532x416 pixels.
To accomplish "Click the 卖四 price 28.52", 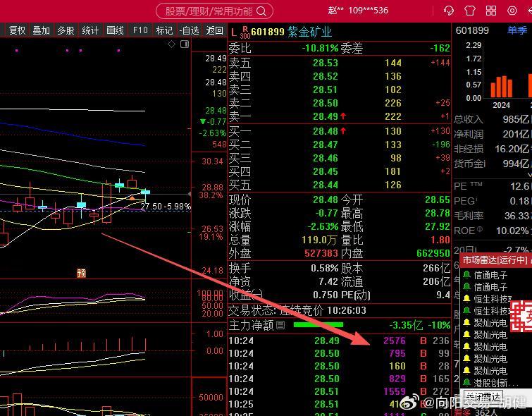I will (326, 76).
